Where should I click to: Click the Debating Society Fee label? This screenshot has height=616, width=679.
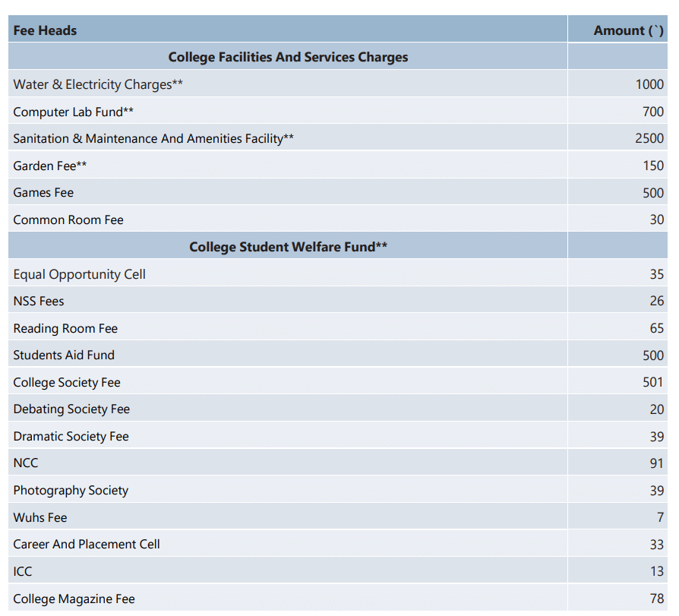pyautogui.click(x=71, y=409)
